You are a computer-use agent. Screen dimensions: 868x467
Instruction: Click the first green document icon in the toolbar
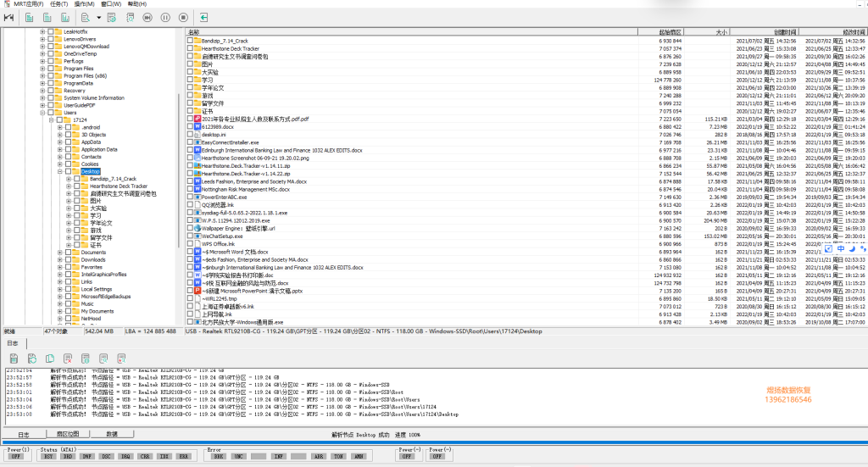coord(30,18)
